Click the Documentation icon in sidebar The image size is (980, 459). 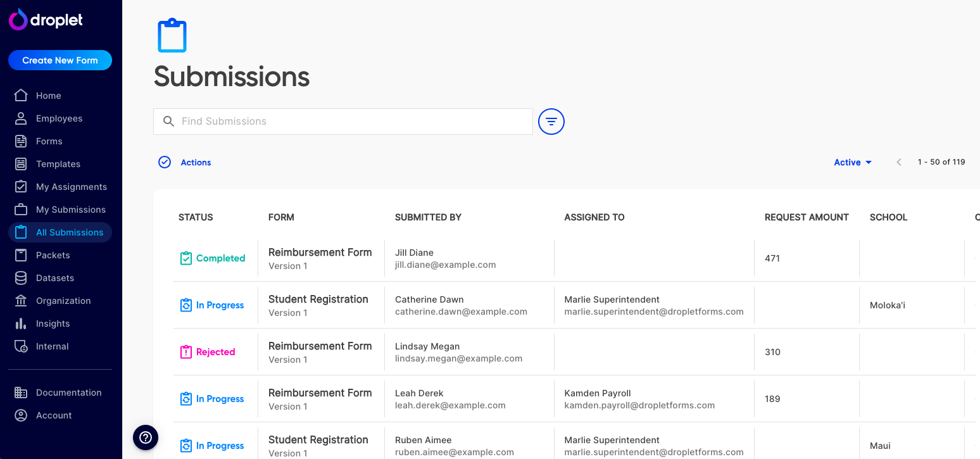click(x=21, y=393)
